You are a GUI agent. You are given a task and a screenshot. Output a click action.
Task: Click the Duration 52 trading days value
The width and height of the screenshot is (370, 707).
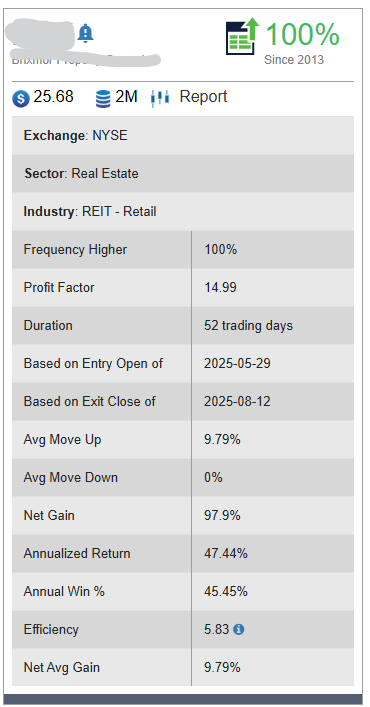pos(248,326)
